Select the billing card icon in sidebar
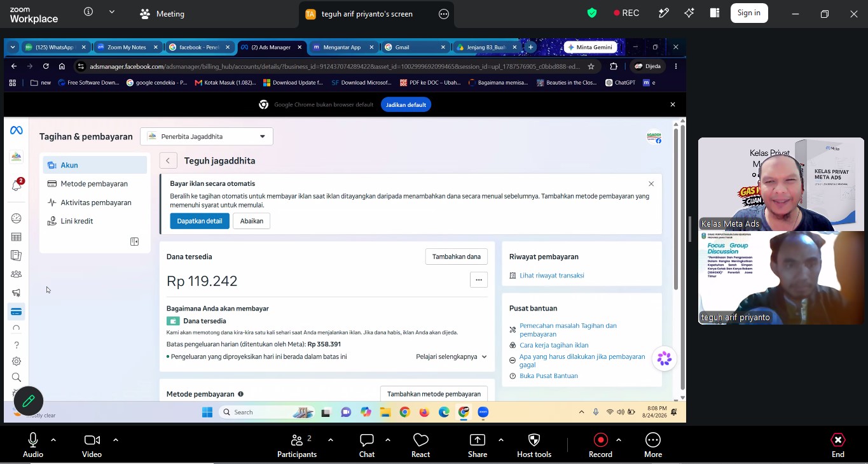This screenshot has width=868, height=464. [x=17, y=312]
